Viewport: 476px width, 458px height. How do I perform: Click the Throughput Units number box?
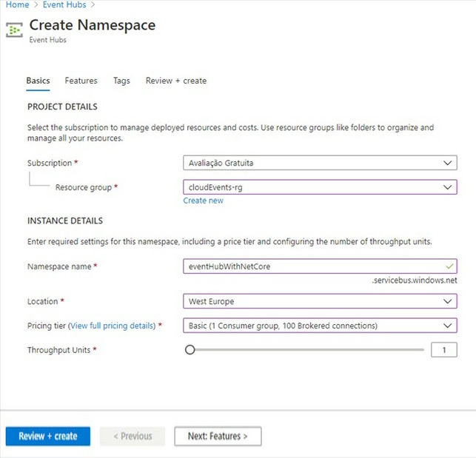(x=443, y=350)
